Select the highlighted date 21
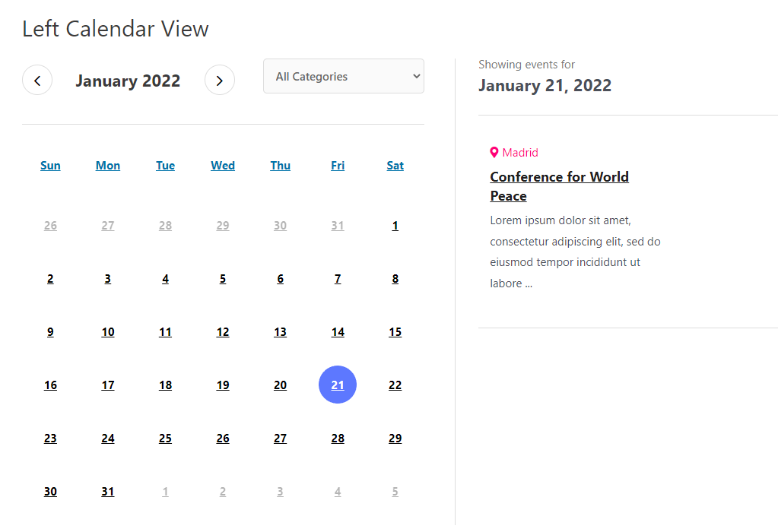The height and width of the screenshot is (532, 778). tap(338, 385)
